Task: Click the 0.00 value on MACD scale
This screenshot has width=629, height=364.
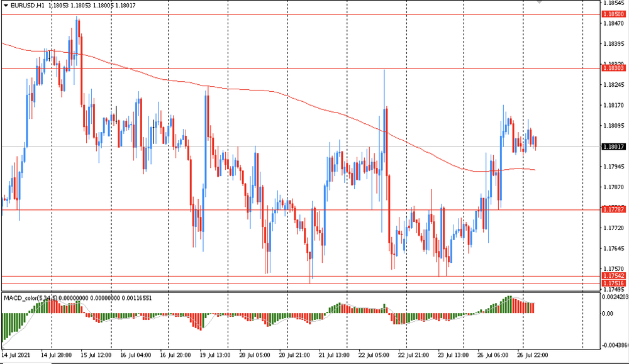Action: (608, 314)
